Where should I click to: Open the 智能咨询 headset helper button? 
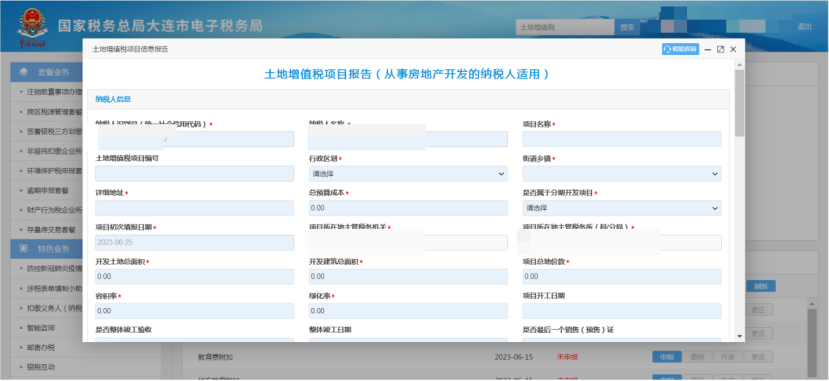coord(680,49)
